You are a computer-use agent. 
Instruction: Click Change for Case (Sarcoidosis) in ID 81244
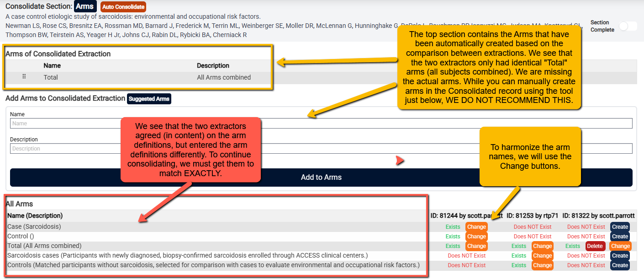pyautogui.click(x=476, y=227)
